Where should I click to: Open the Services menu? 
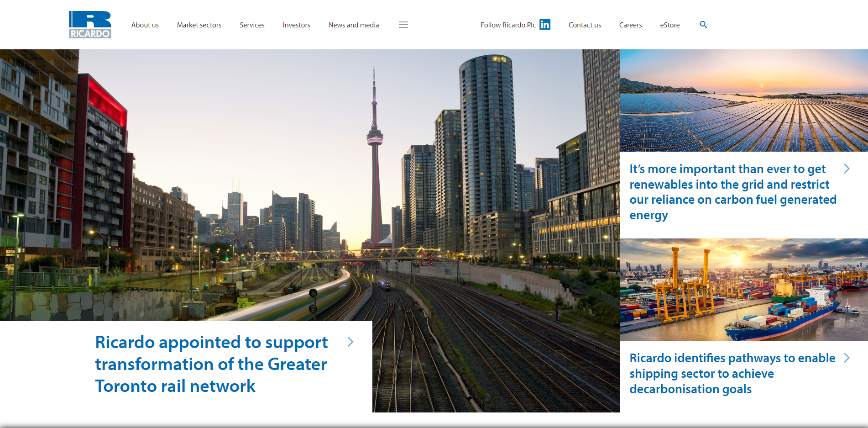pyautogui.click(x=252, y=25)
